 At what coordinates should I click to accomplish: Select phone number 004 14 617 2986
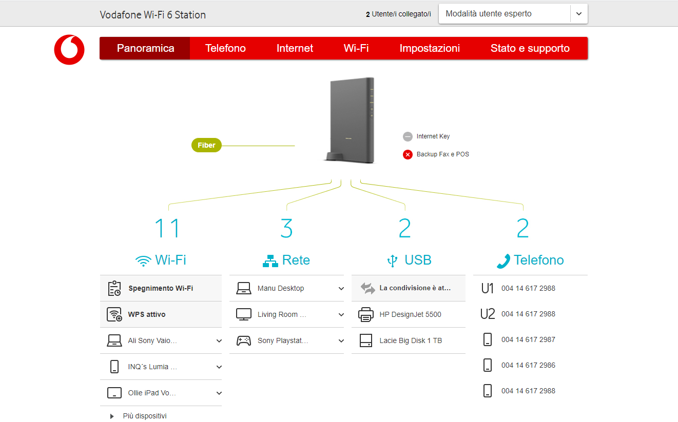click(x=528, y=365)
